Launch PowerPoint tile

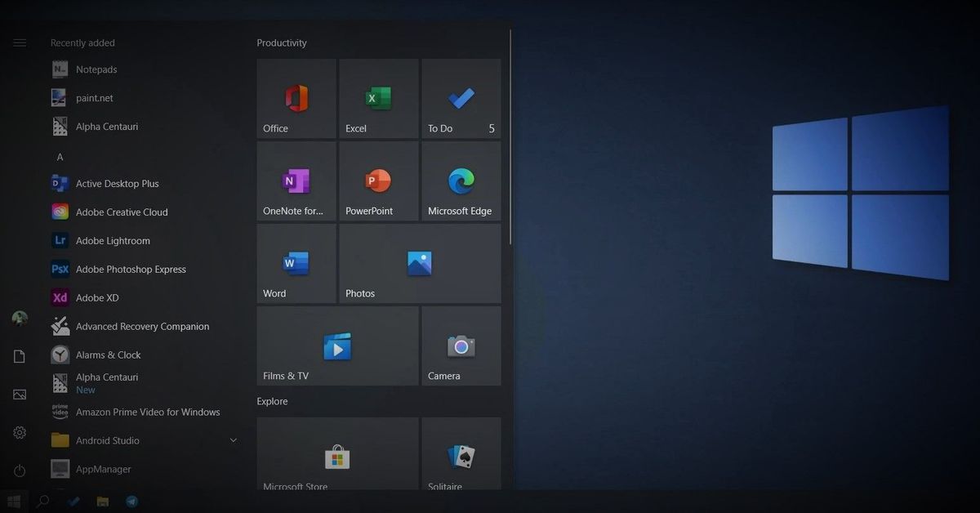[379, 181]
